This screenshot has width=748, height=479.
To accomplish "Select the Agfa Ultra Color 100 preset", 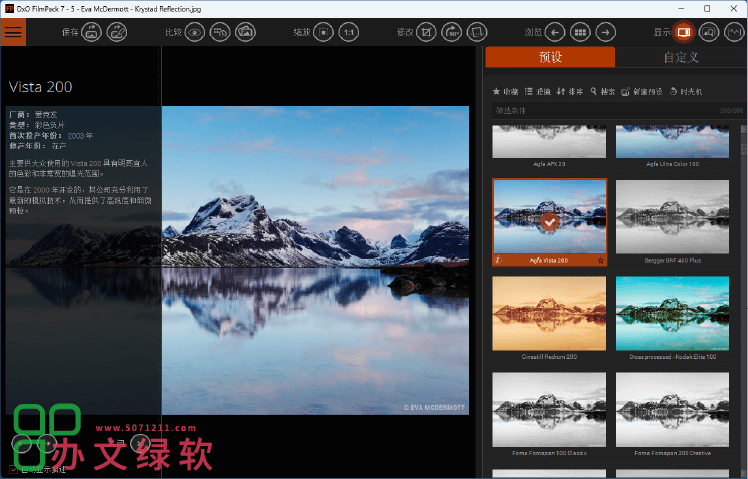I will (672, 142).
